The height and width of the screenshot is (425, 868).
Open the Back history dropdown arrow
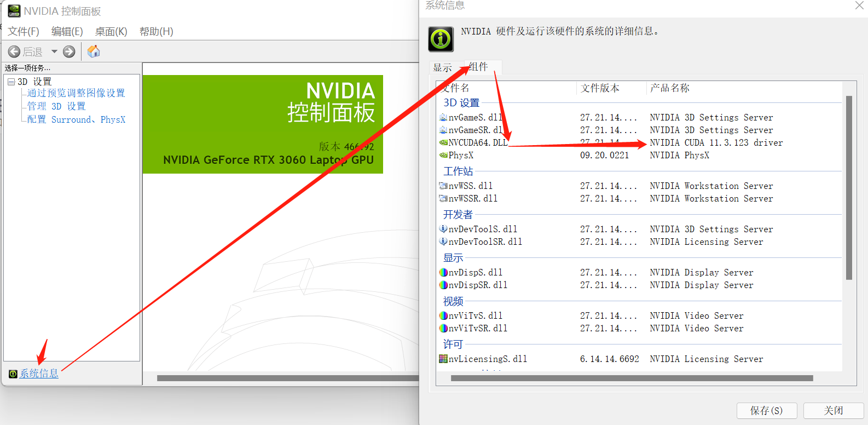54,51
